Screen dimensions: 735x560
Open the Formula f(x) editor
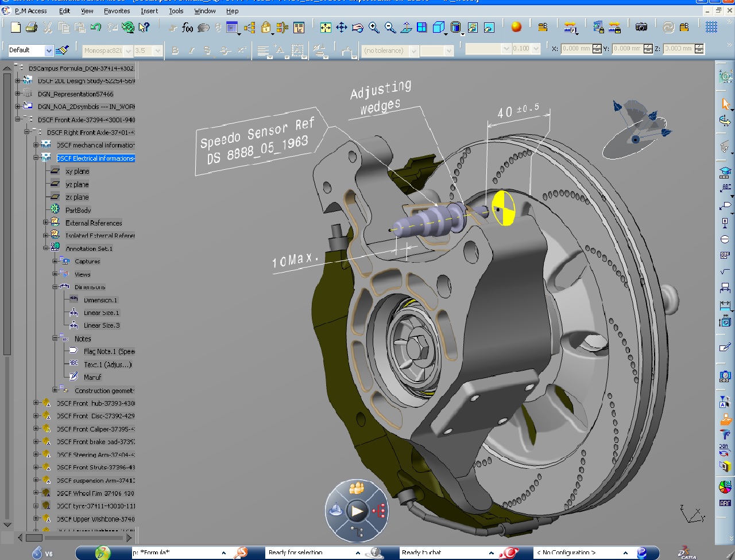point(188,26)
